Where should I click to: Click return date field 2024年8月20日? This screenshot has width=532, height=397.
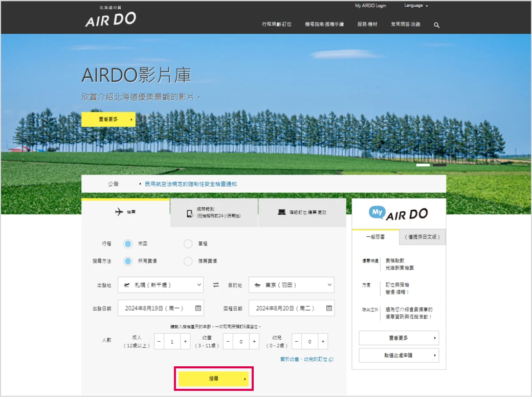click(292, 308)
